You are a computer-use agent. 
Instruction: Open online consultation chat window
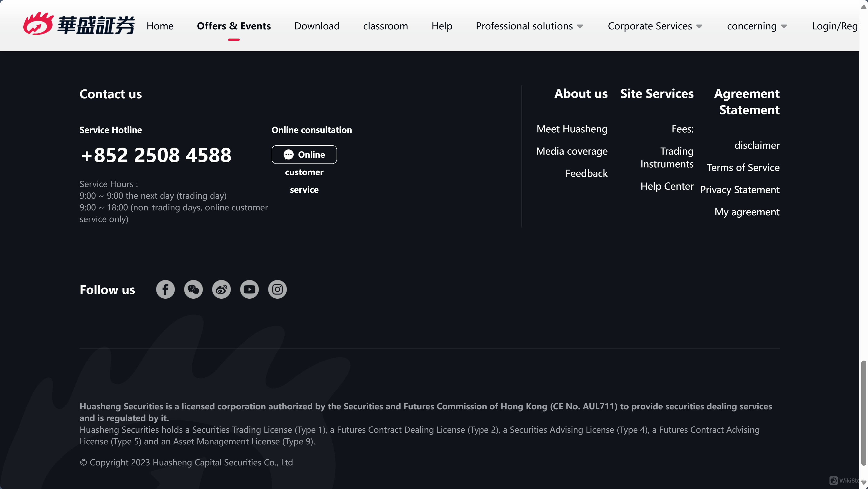tap(304, 154)
